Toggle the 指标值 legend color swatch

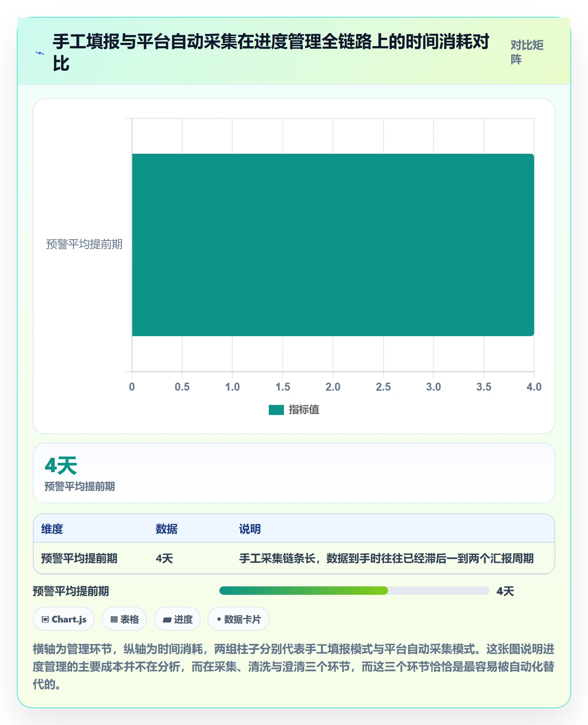click(x=276, y=410)
